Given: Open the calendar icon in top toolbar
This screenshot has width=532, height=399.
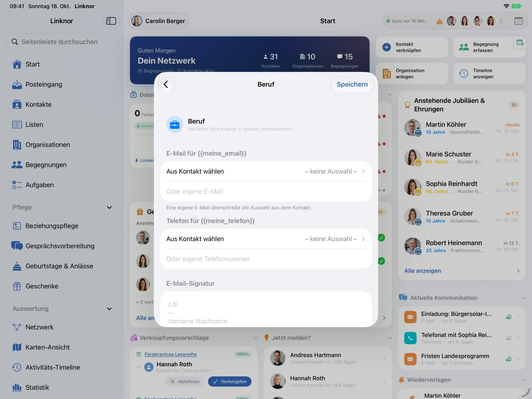Looking at the screenshot, I should [x=518, y=21].
